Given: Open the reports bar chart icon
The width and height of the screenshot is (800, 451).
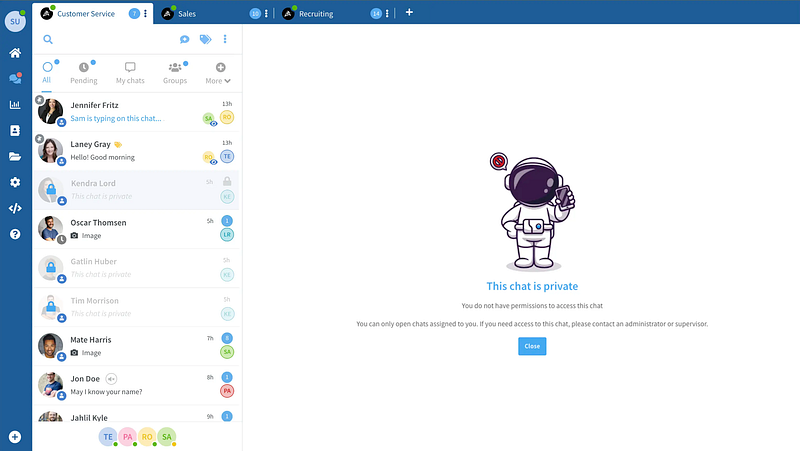Looking at the screenshot, I should tap(15, 104).
